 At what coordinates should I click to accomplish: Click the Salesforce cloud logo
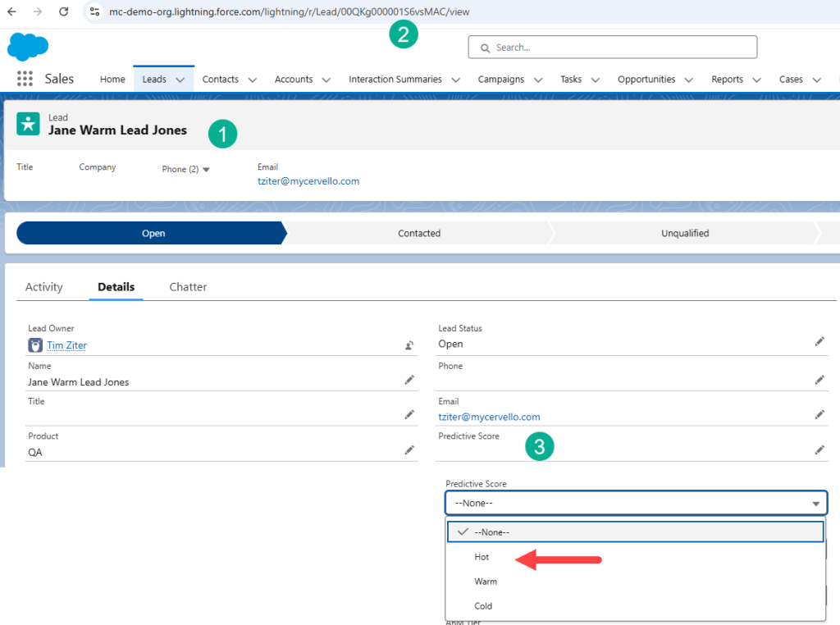point(28,47)
